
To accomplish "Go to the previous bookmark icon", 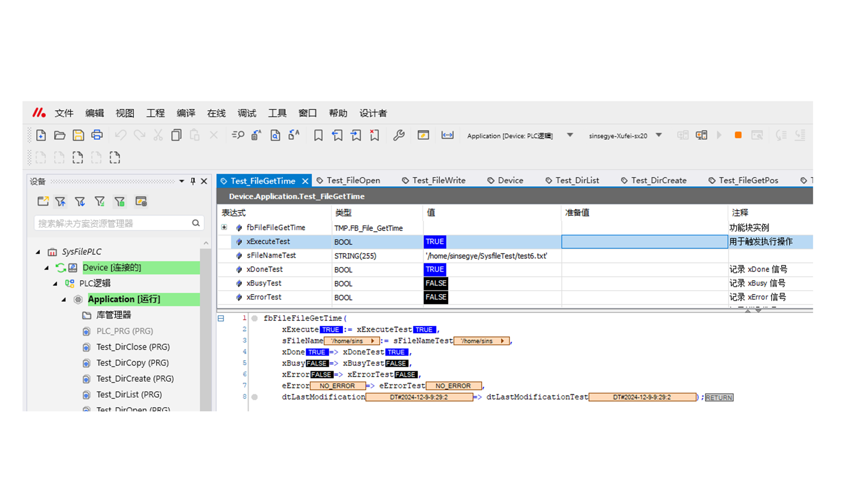I will pos(337,135).
